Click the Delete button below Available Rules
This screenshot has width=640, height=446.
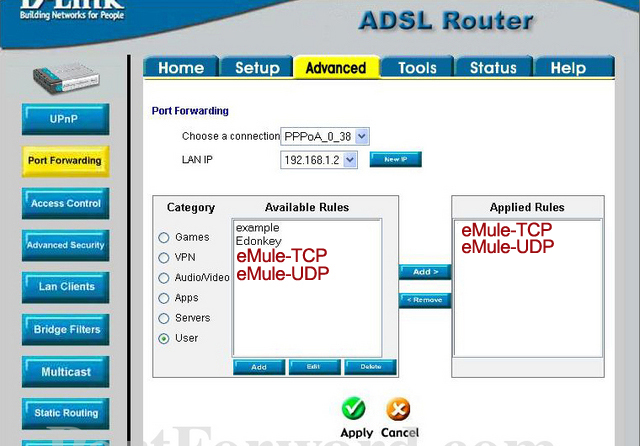370,367
